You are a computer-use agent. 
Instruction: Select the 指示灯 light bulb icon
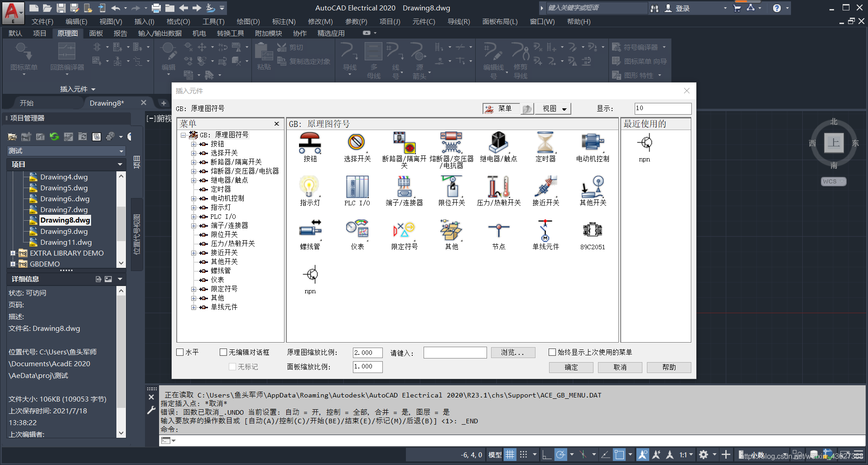[x=310, y=186]
